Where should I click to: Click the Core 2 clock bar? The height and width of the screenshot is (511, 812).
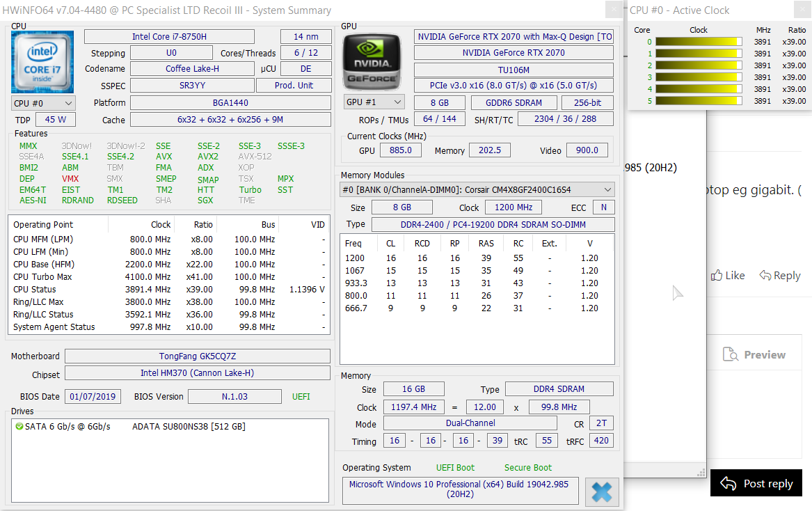coord(699,66)
